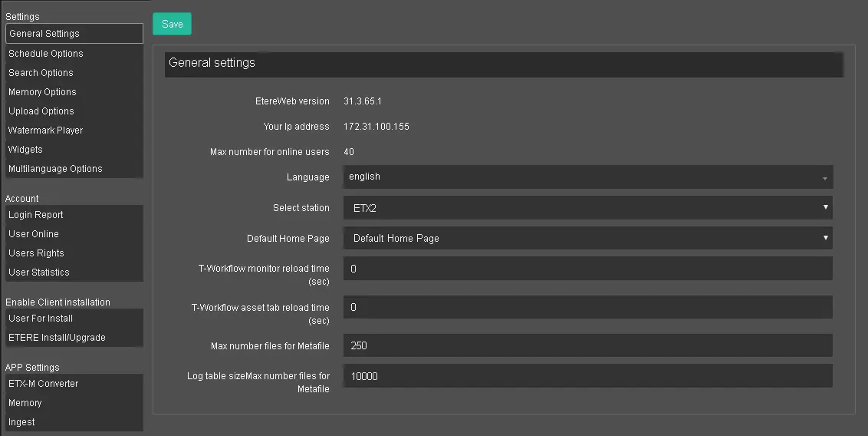Open Upload Options settings
The image size is (868, 436).
(41, 111)
